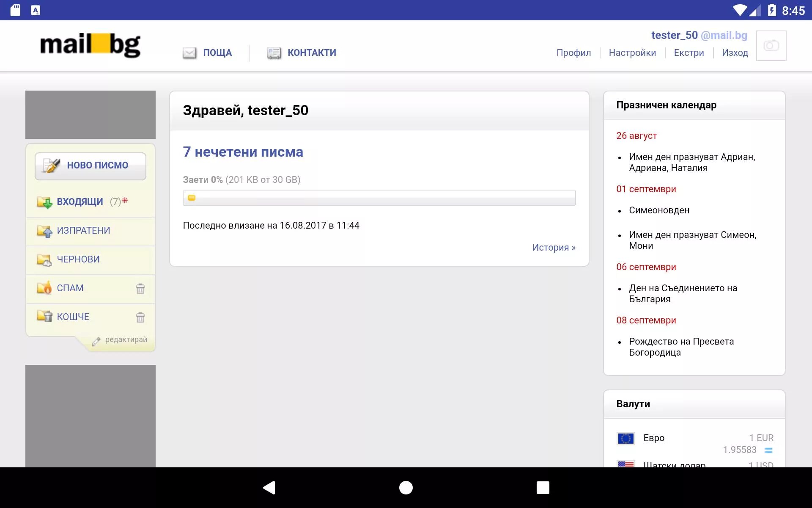Compose with НОВО ПИСМО button
The width and height of the screenshot is (812, 508).
(x=91, y=166)
